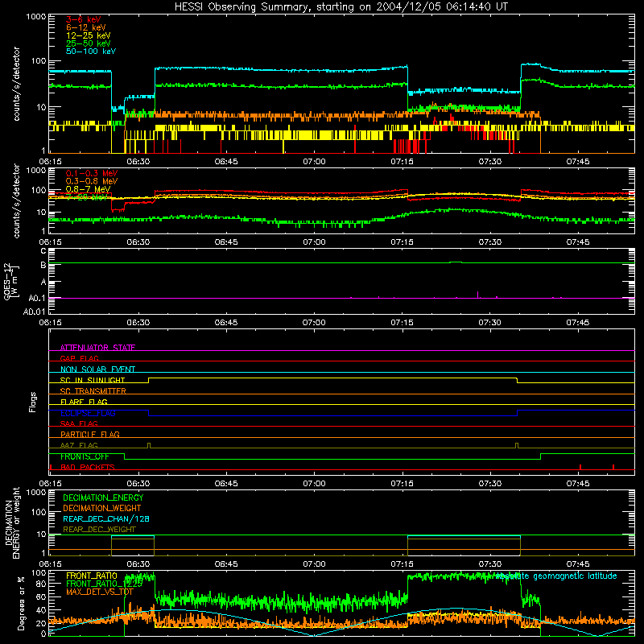Click the yellow '0.8-7 MeV' legend label
Image resolution: width=644 pixels, height=644 pixels.
[x=88, y=189]
